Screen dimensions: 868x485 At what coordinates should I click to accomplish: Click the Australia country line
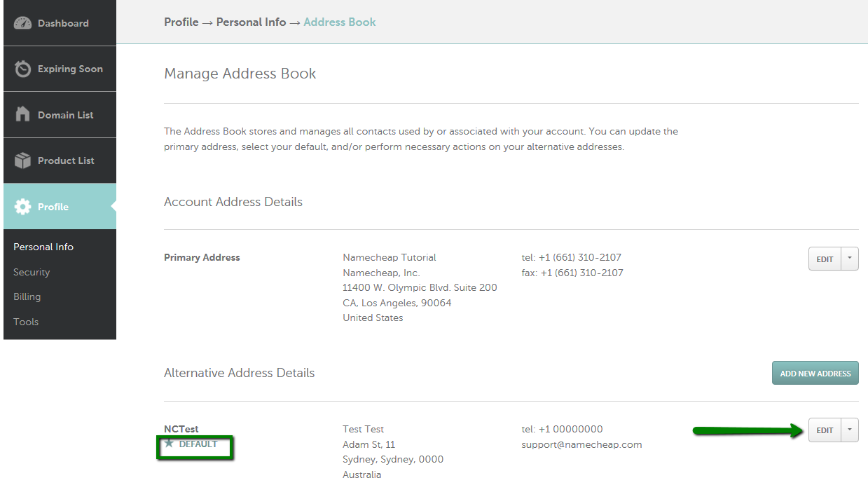pos(362,474)
